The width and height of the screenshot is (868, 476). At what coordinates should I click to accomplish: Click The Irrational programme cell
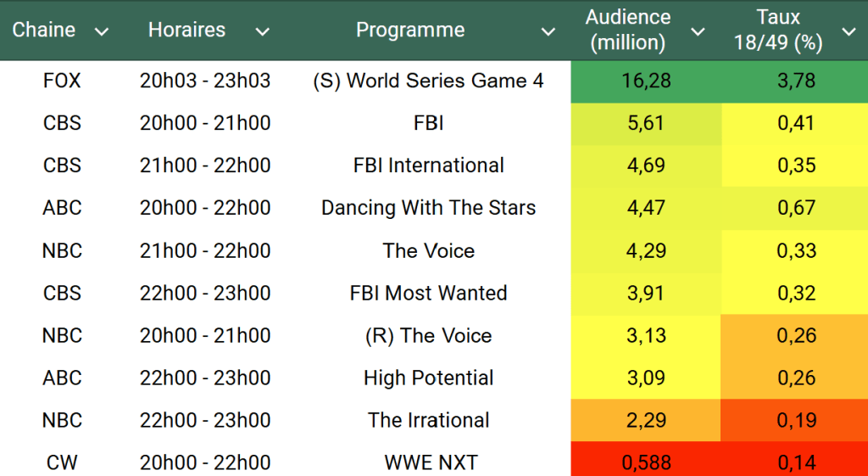coord(428,420)
